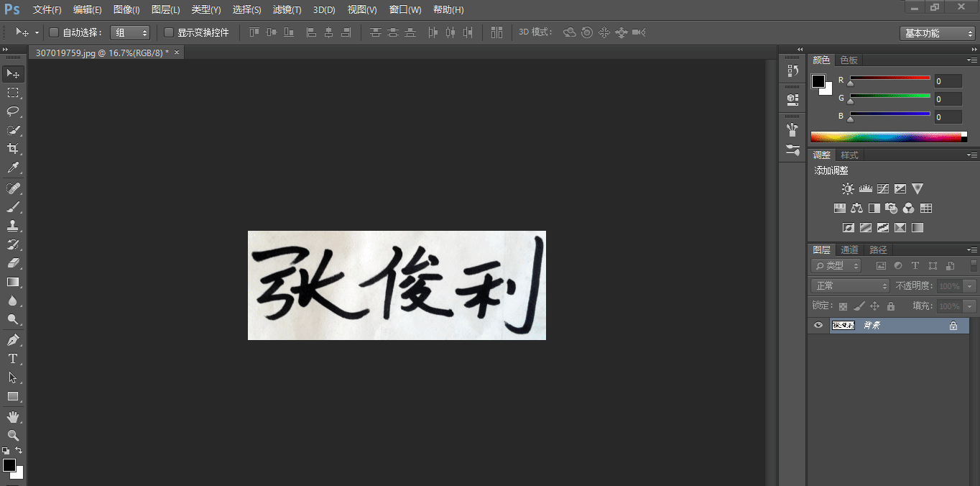This screenshot has width=980, height=486.
Task: Open the 正常 blend mode dropdown
Action: pyautogui.click(x=851, y=286)
